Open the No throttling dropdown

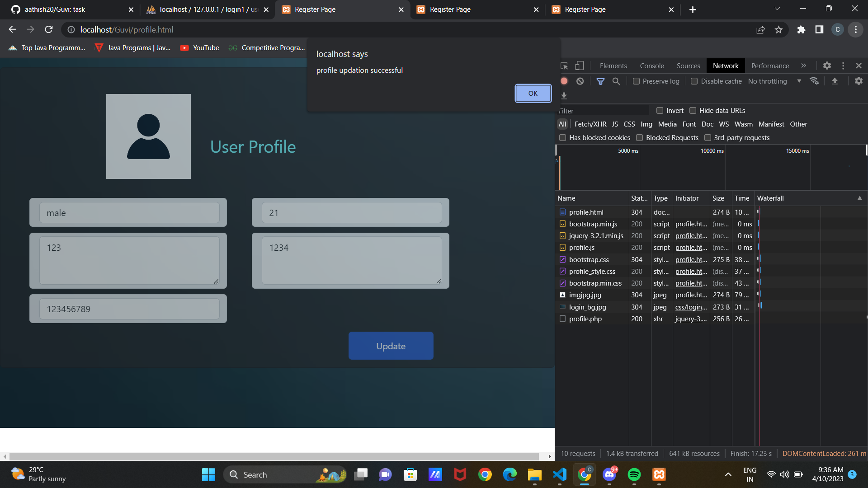[x=772, y=81]
